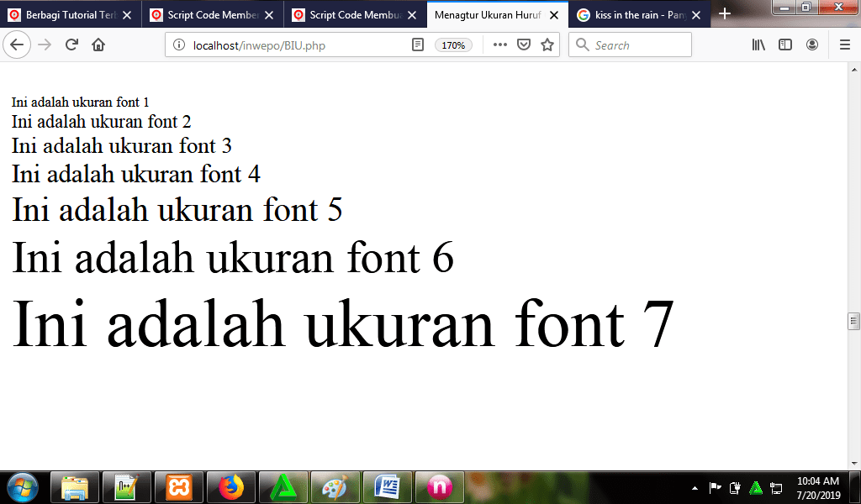The height and width of the screenshot is (504, 861).
Task: Open the Library icon in toolbar
Action: [x=758, y=45]
